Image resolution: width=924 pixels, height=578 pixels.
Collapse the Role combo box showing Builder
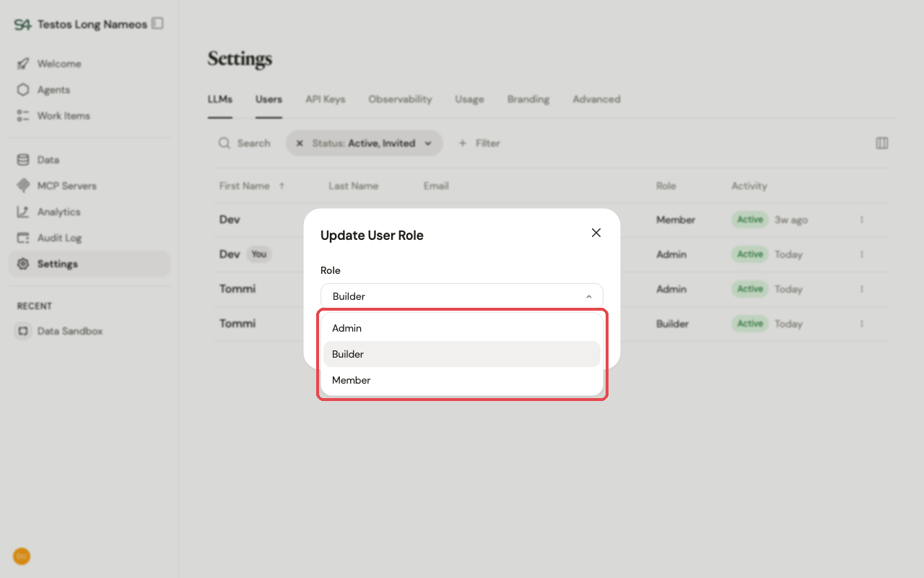(462, 296)
